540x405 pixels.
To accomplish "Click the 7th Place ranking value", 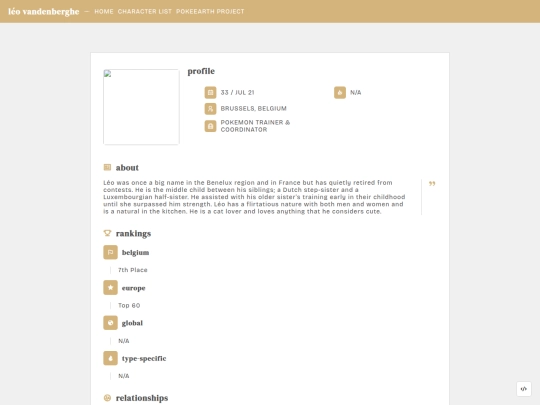I will (133, 270).
